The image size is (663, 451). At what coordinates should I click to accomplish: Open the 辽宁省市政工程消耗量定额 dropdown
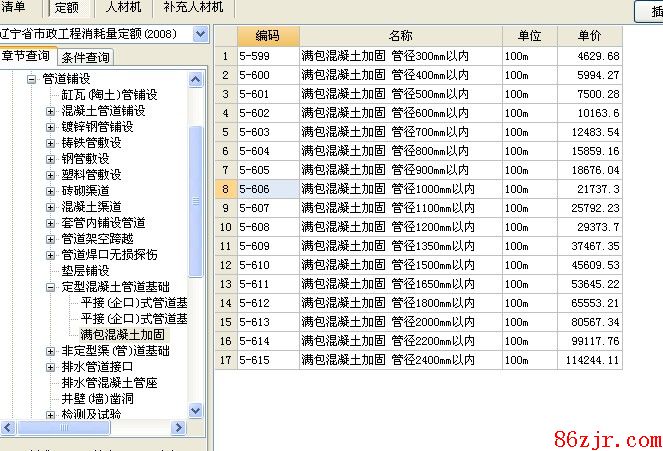point(199,34)
